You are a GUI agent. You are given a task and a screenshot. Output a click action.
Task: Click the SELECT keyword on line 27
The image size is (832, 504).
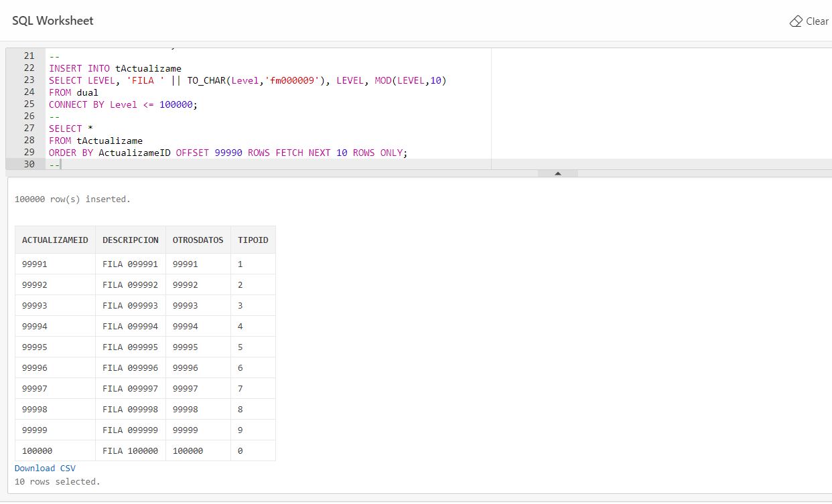click(x=64, y=129)
